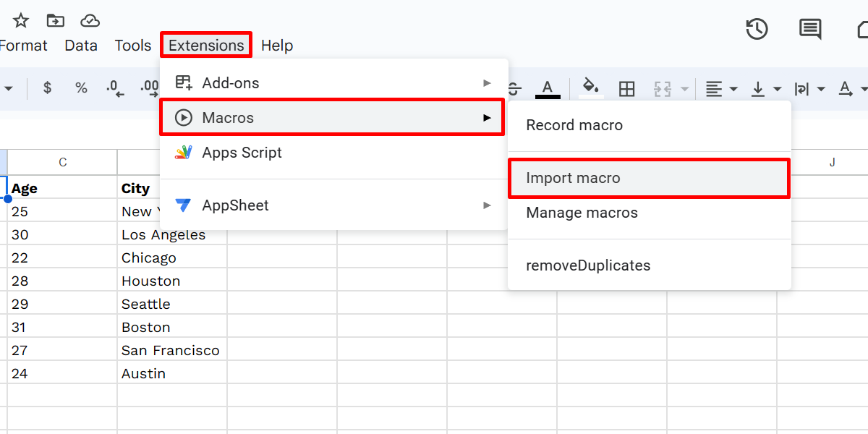
Task: Show all comments
Action: 809,29
